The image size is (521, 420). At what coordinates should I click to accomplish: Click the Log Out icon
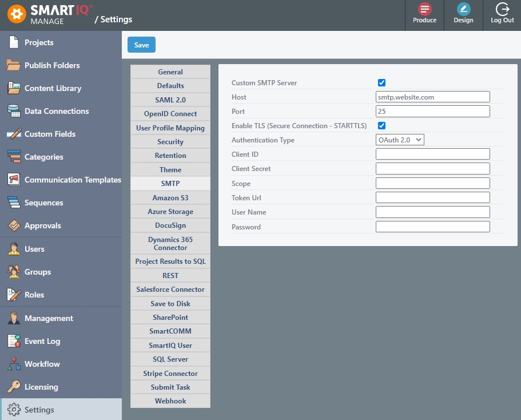(x=502, y=9)
